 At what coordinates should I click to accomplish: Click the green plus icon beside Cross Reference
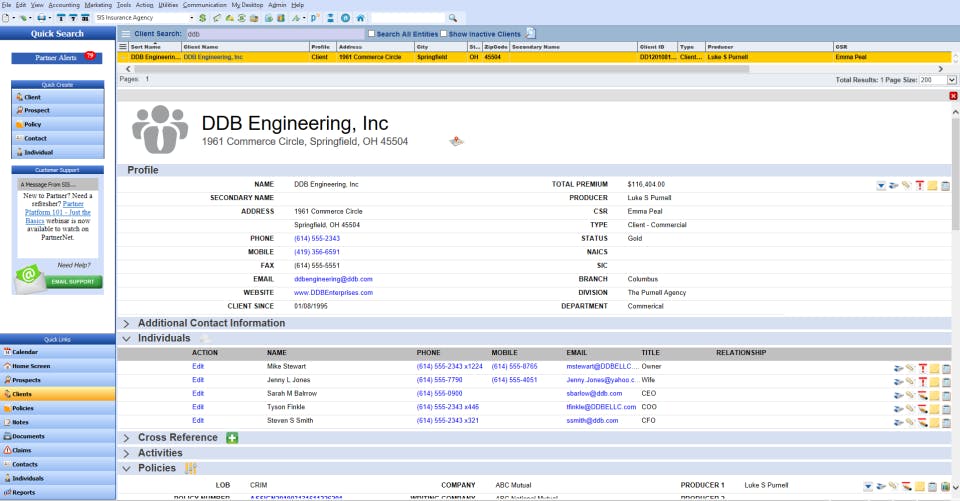pyautogui.click(x=232, y=438)
